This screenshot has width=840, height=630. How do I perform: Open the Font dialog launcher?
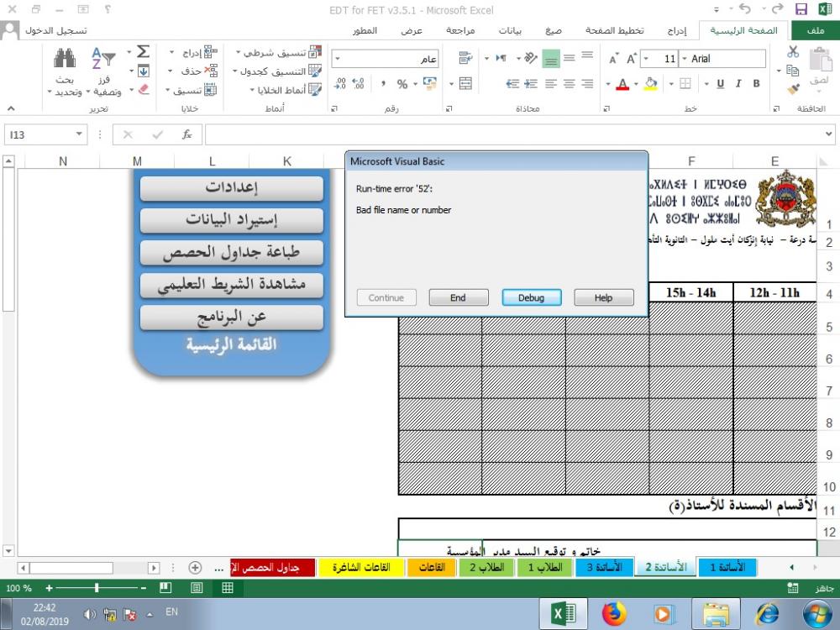pyautogui.click(x=606, y=108)
